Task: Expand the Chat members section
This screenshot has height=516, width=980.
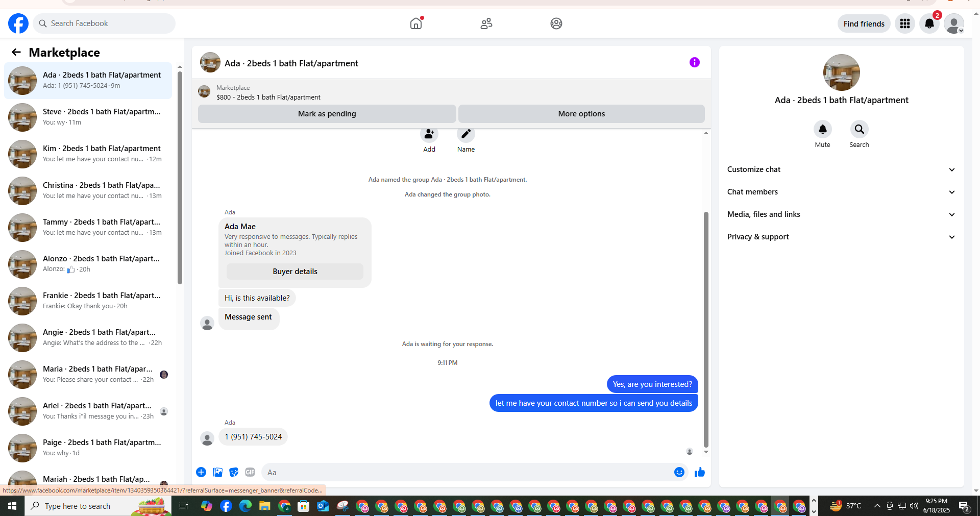Action: (841, 192)
